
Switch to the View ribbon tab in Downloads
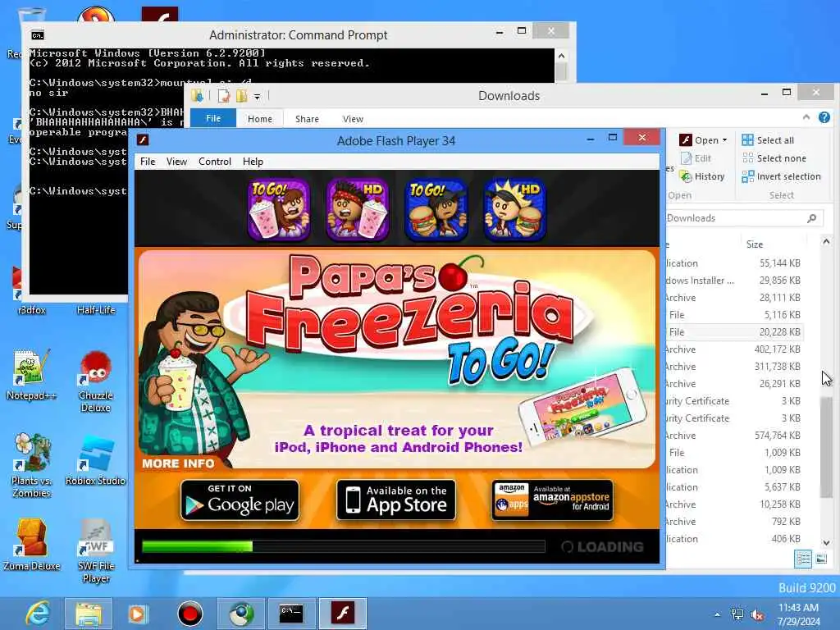(353, 118)
